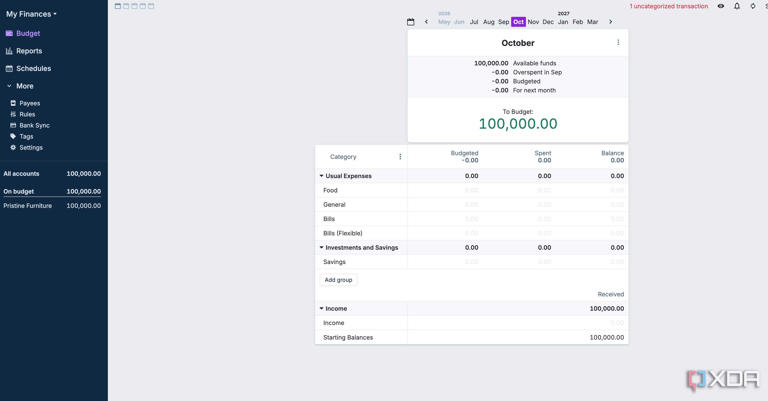
Task: Select Nov in month picker
Action: [x=533, y=22]
